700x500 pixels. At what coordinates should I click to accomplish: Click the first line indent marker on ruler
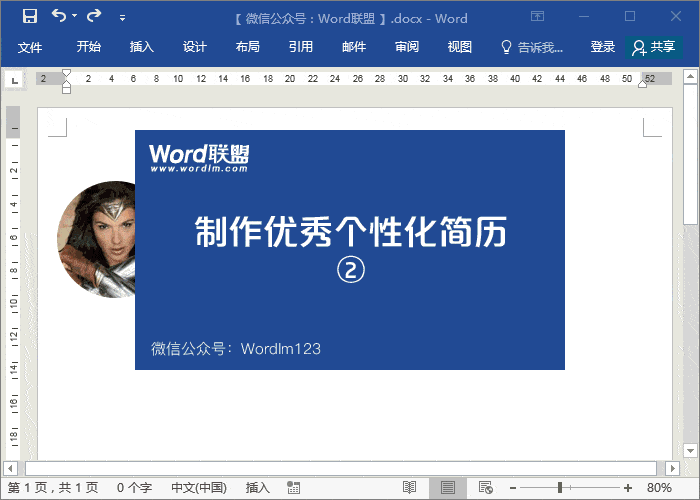tap(67, 74)
